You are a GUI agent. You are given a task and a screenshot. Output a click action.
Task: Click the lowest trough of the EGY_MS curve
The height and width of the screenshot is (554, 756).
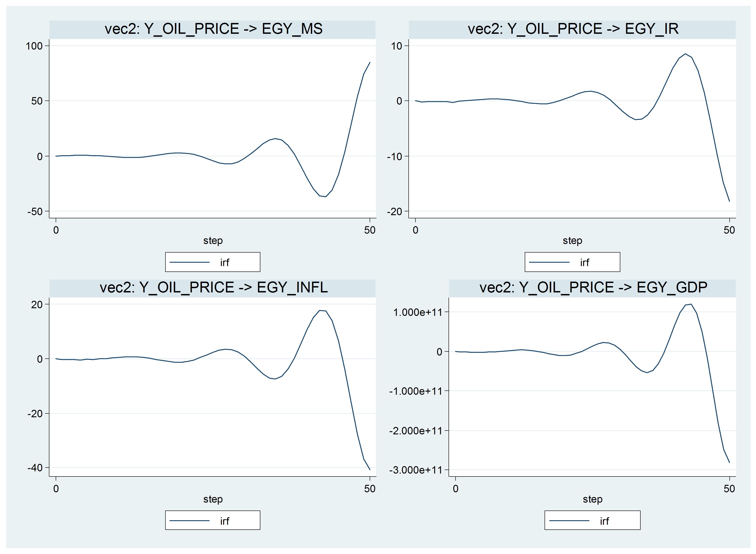325,196
